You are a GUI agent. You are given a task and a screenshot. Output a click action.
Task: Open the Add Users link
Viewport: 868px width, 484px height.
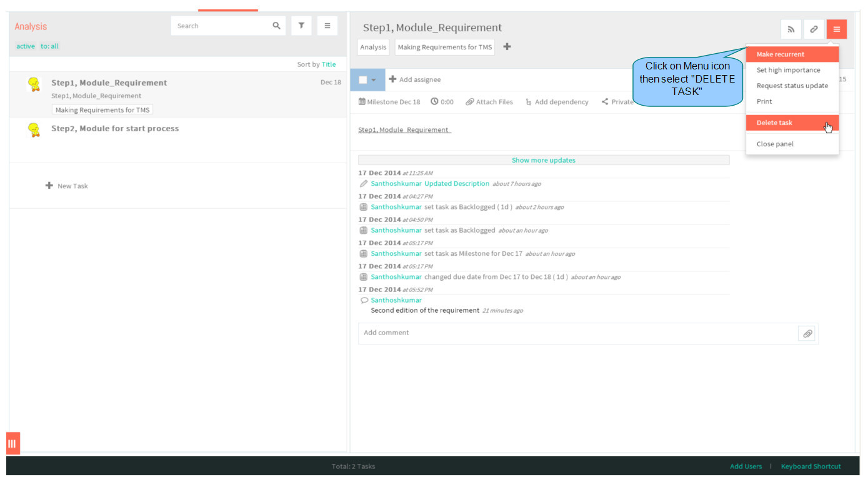(x=746, y=466)
